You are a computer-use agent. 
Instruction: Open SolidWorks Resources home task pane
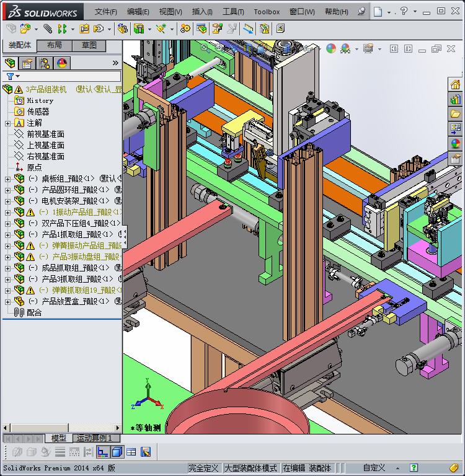[x=455, y=85]
